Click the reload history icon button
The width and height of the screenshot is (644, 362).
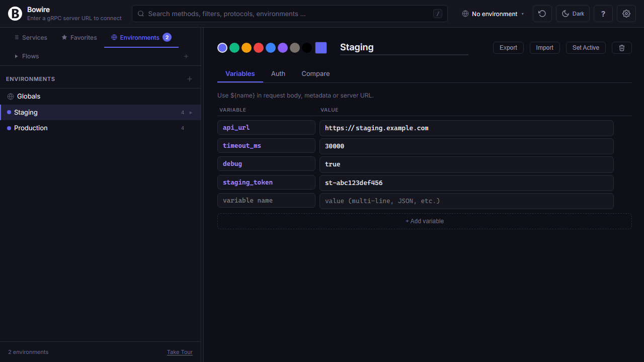point(542,14)
